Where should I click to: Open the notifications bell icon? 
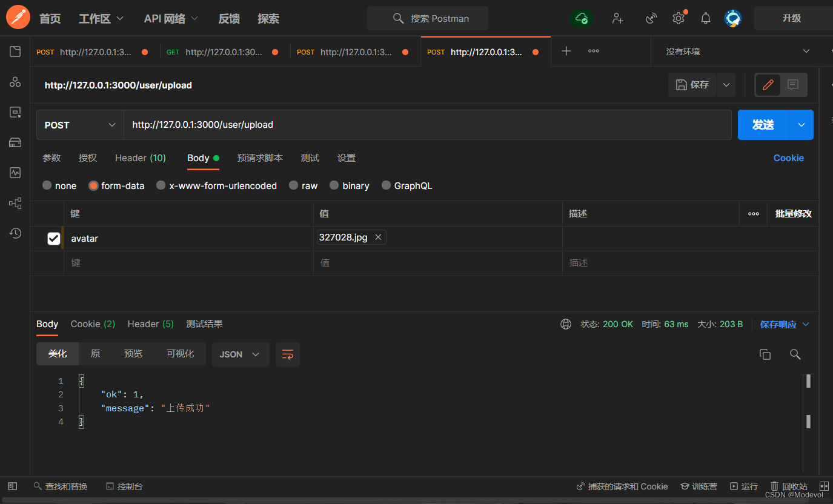click(706, 18)
